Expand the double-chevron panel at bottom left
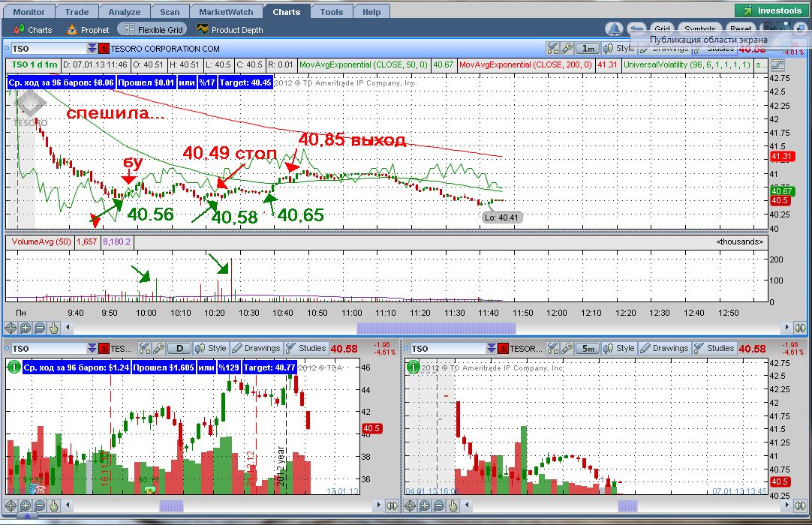812x525 pixels. (28, 517)
